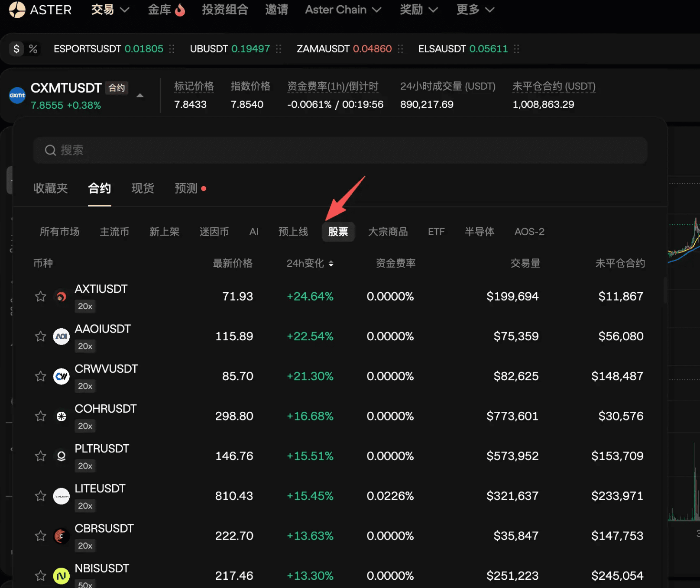This screenshot has width=700, height=588.
Task: Click the ASTER logo icon
Action: (x=17, y=10)
